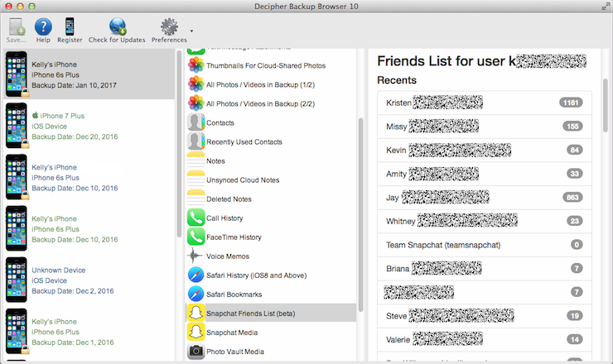
Task: Click the device list scrollbar
Action: coord(179,145)
